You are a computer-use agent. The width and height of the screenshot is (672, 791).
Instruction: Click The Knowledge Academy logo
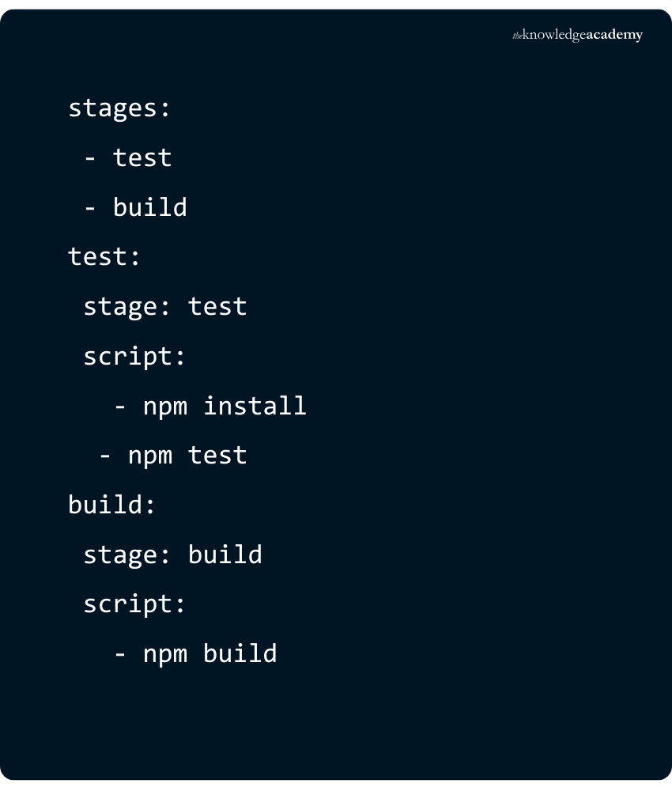(x=578, y=35)
